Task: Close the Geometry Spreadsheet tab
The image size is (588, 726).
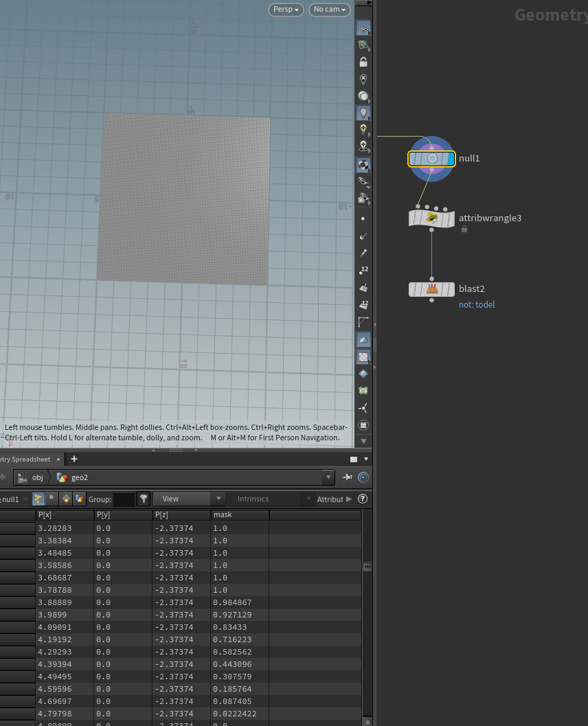Action: [x=58, y=460]
